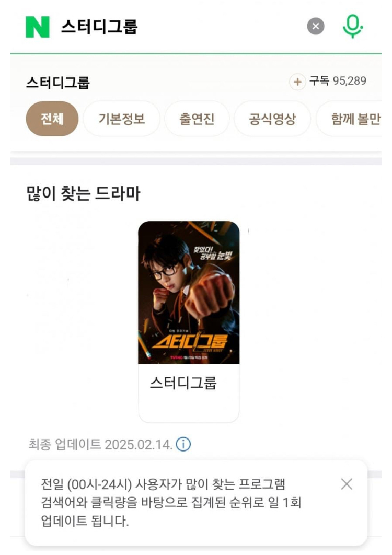Open the info icon beside 최종 업데이트

click(x=183, y=444)
